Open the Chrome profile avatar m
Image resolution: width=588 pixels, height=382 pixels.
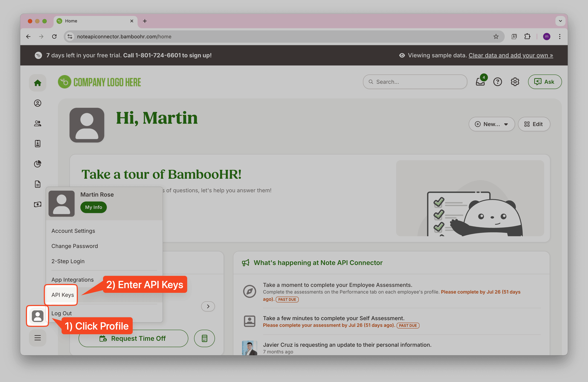(x=547, y=37)
